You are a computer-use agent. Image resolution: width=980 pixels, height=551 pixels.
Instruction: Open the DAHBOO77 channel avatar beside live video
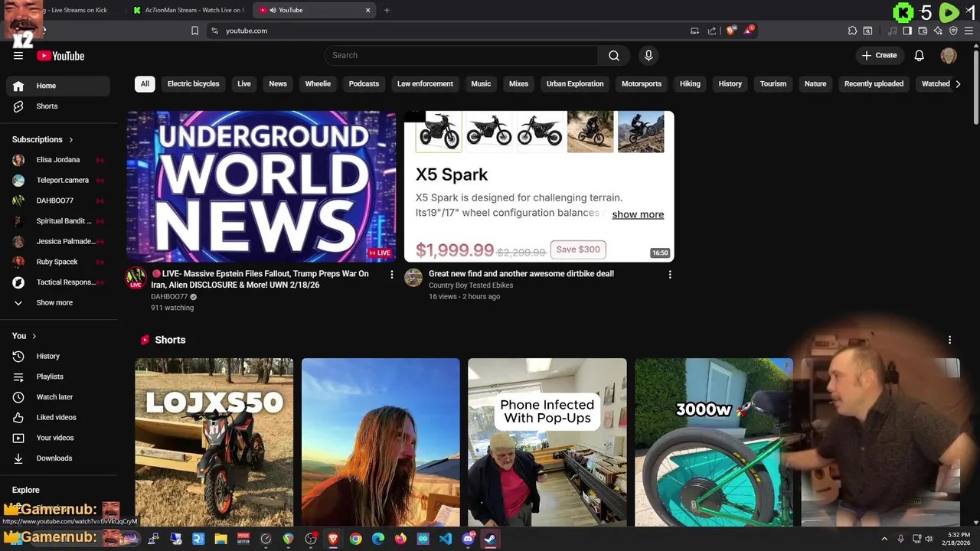(x=136, y=277)
